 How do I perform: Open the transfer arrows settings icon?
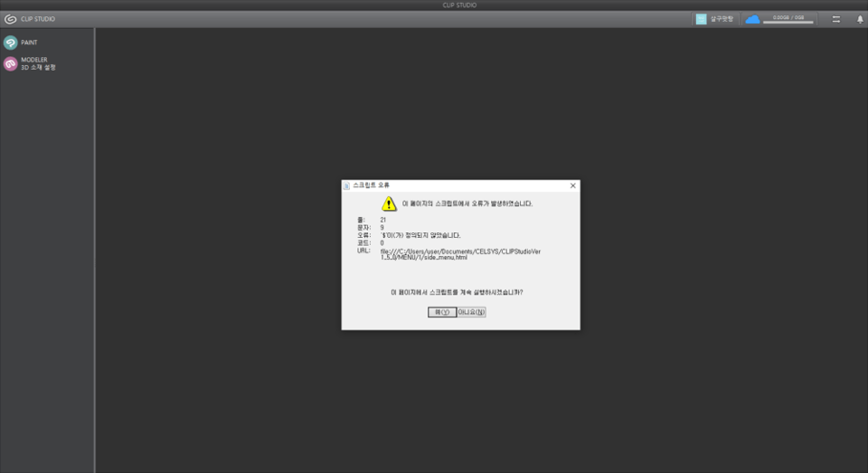[835, 19]
